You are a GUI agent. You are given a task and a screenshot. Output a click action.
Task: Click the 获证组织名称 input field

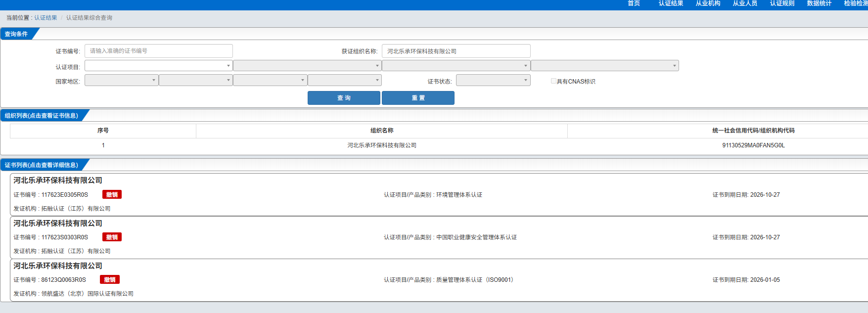[x=456, y=51]
